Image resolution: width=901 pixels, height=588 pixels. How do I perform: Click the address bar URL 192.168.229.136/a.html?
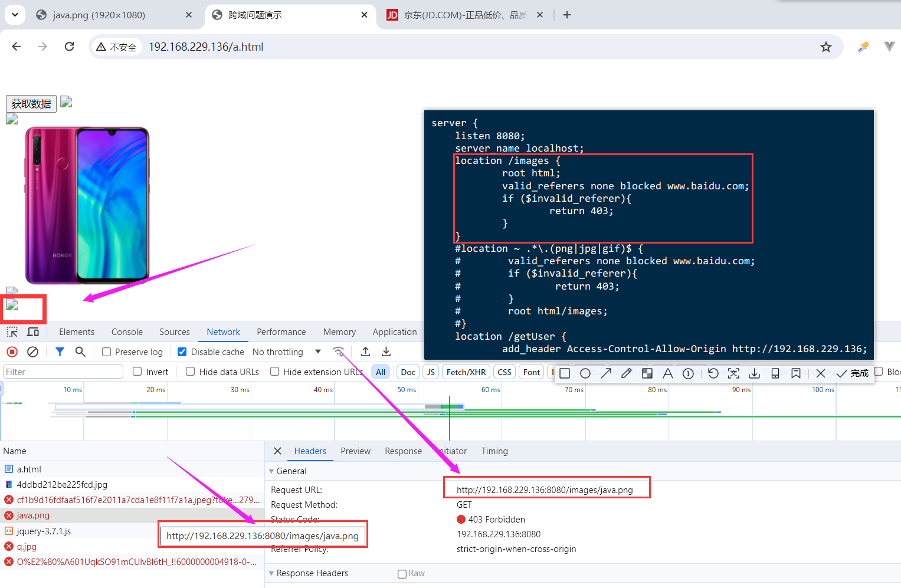pos(206,47)
